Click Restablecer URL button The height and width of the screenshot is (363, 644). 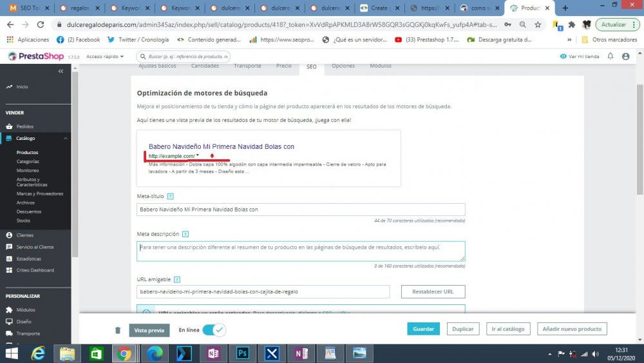433,292
